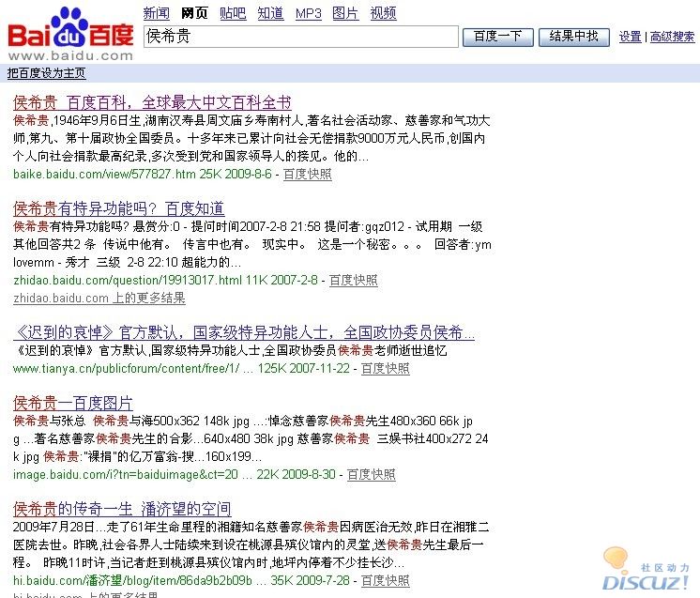Viewport: 700px width, 598px height.
Task: Click URL text zhidao.baidu.com/question/19913017.html
Action: pos(128,280)
